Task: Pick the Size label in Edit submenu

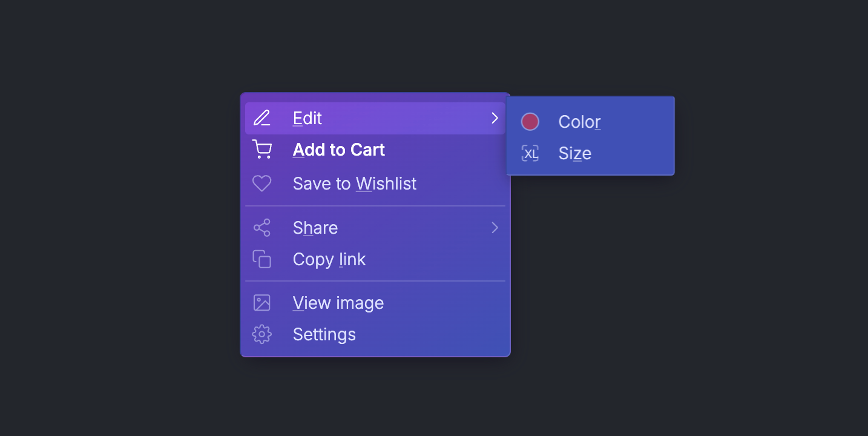Action: point(575,153)
